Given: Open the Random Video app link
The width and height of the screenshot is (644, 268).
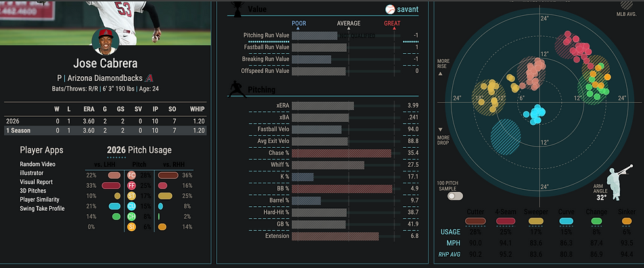Looking at the screenshot, I should click(x=37, y=164).
